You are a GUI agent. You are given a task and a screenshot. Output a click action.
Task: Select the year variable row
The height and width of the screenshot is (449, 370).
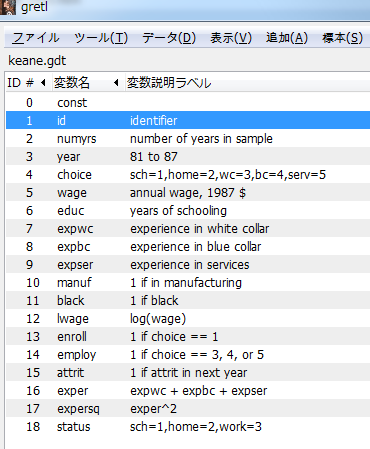point(188,156)
